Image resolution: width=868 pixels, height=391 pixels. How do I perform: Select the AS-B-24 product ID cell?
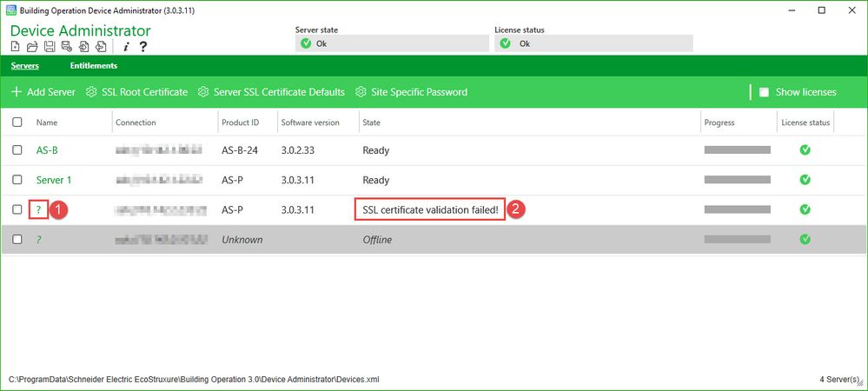[240, 150]
